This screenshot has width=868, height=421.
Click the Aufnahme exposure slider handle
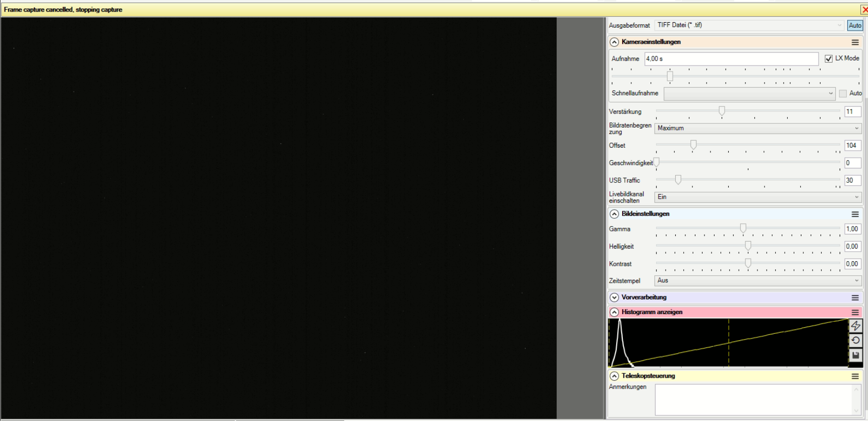(x=670, y=76)
